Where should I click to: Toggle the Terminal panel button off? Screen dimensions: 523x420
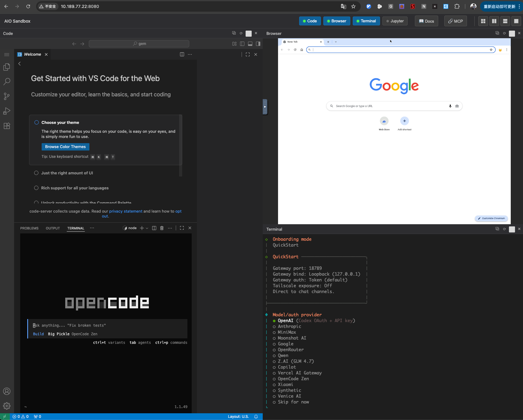pyautogui.click(x=366, y=21)
